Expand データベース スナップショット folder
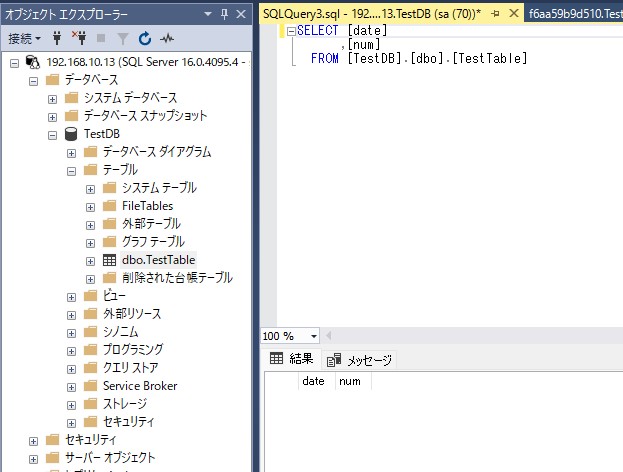 (x=52, y=117)
